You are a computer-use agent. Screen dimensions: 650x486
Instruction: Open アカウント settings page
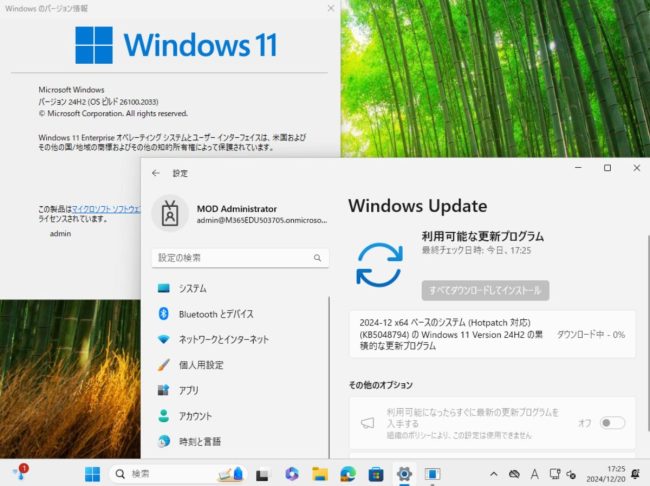pos(195,416)
